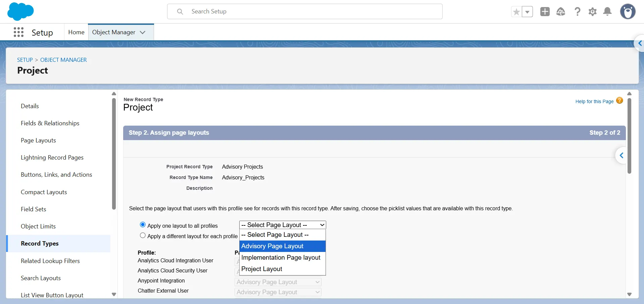Collapse the side panel arrow beside the Step 2 banner
The image size is (644, 304).
[621, 155]
